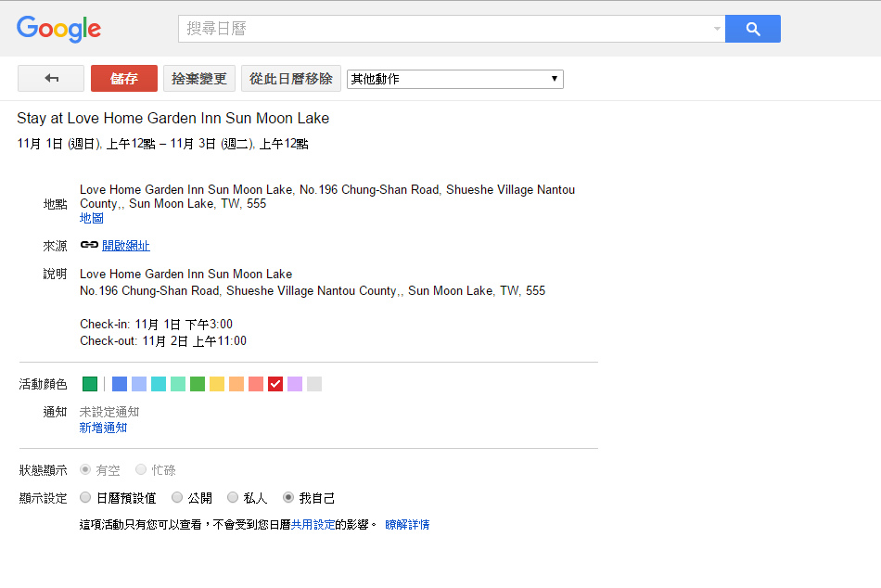
Task: Select the 私人 visibility radio button
Action: pos(233,497)
